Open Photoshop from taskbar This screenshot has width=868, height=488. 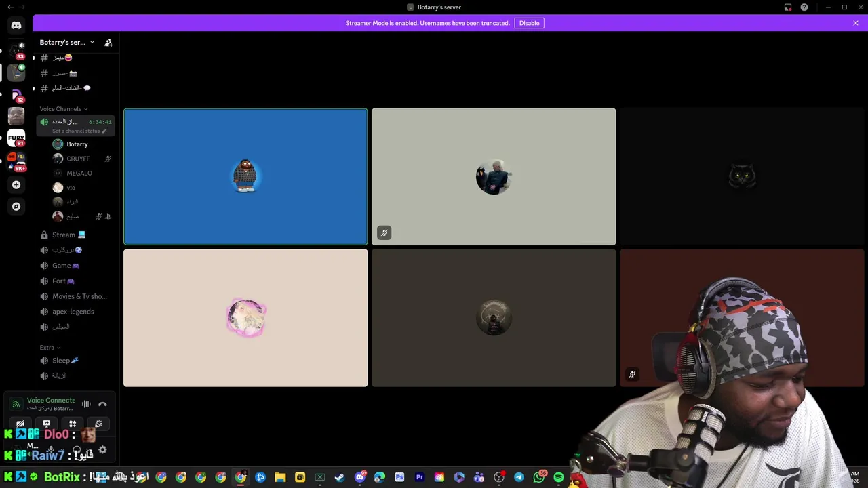point(399,478)
